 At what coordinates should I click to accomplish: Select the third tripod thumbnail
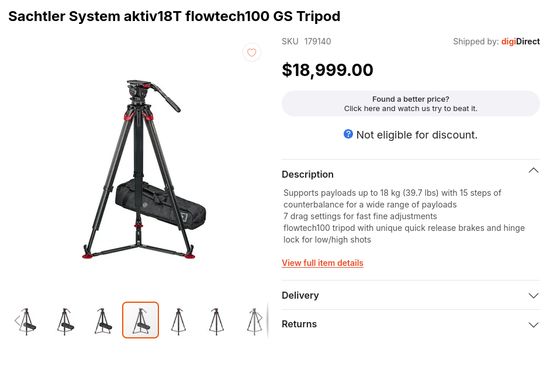103,321
